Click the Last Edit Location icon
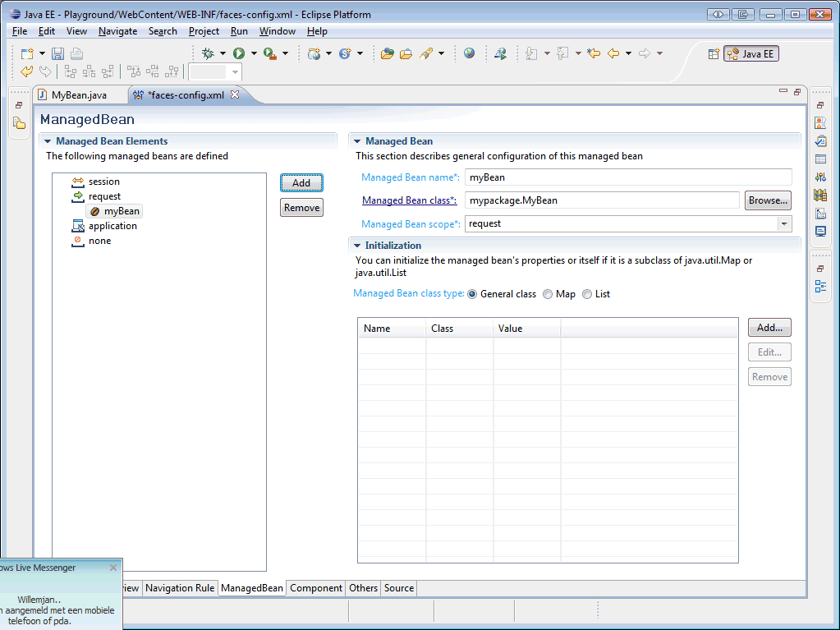The image size is (840, 630). pos(594,53)
